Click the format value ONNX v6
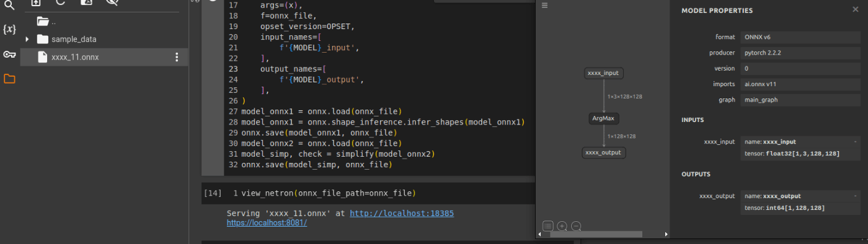 (x=800, y=37)
